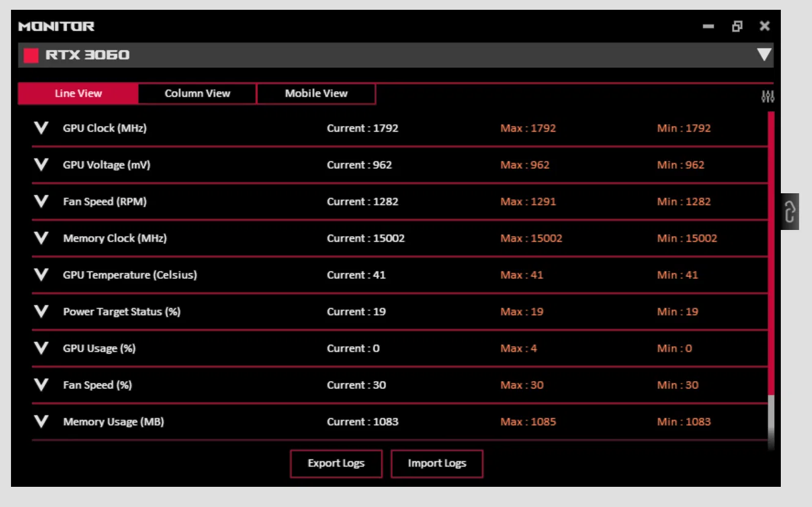This screenshot has height=507, width=812.
Task: Click the 'Min : 0' GPU usage value
Action: tap(675, 349)
